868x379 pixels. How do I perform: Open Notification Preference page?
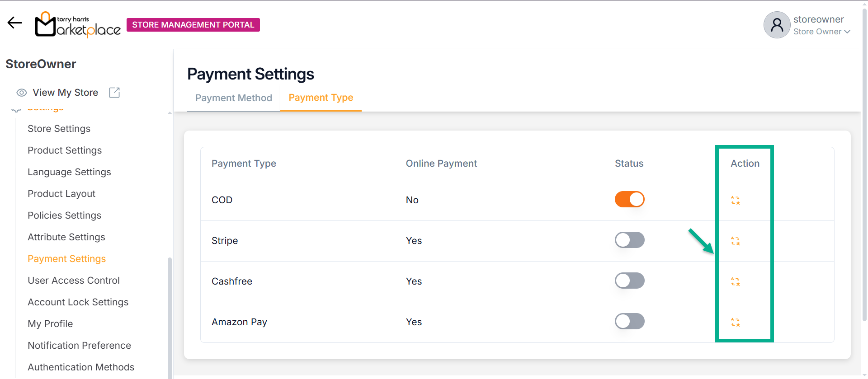pos(79,346)
